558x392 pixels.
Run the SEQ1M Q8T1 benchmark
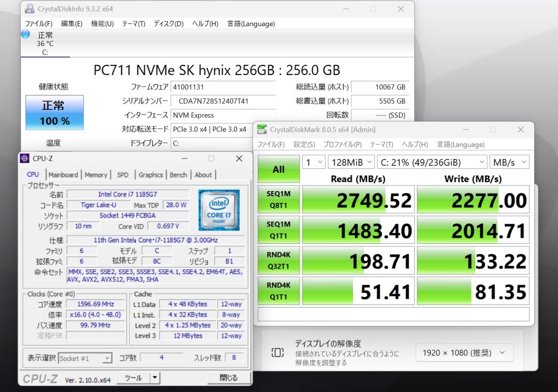278,199
